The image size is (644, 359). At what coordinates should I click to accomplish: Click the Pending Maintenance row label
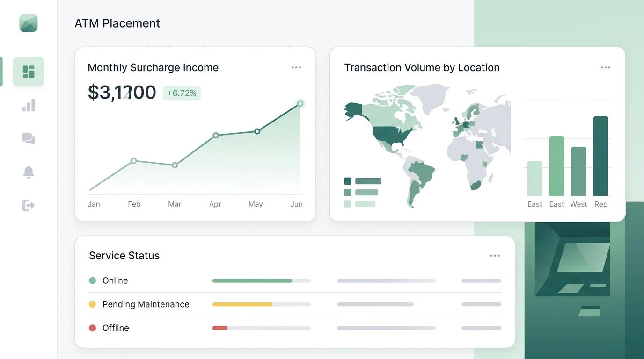pyautogui.click(x=146, y=304)
